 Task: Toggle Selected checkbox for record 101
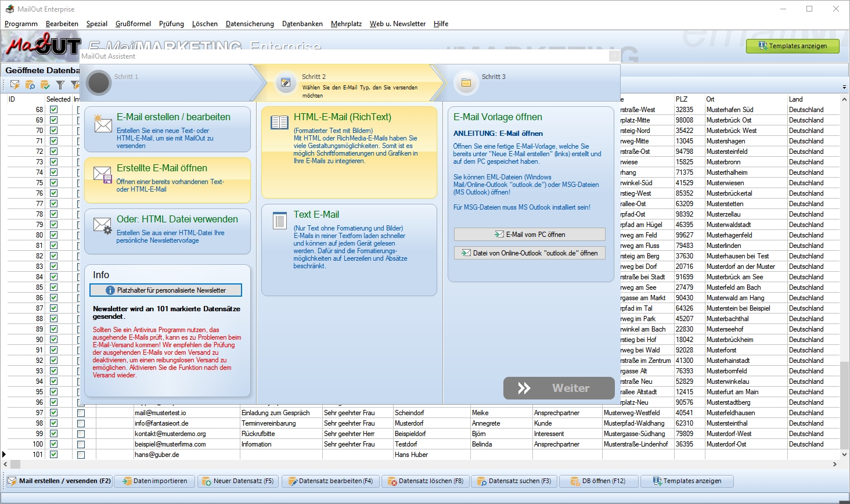(54, 455)
